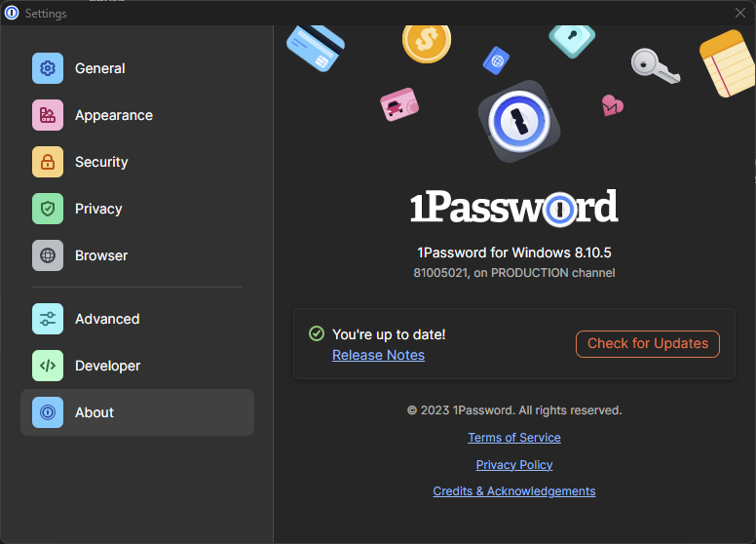Click the Security padlock icon
Viewport: 756px width, 544px height.
click(48, 162)
